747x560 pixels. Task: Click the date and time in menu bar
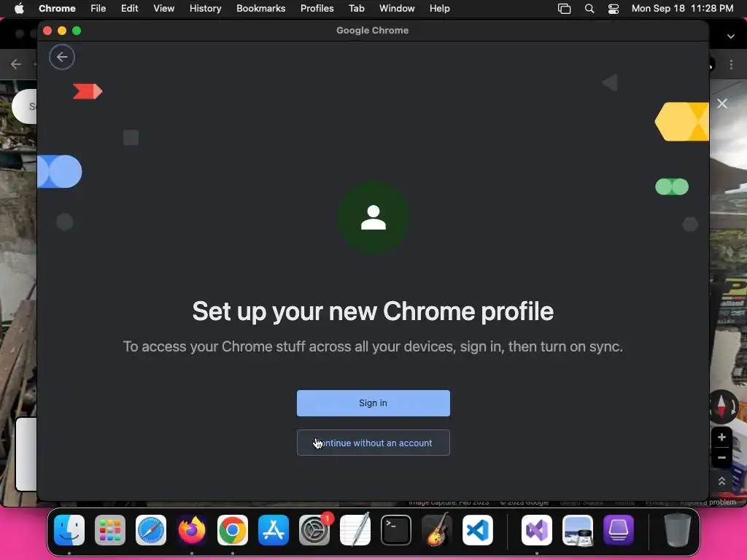pos(682,9)
